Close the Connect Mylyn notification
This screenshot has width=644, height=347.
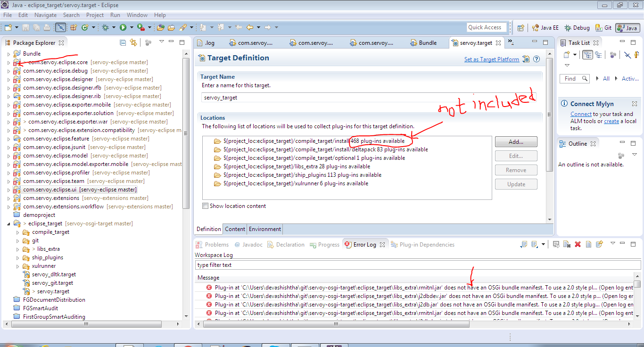click(635, 104)
